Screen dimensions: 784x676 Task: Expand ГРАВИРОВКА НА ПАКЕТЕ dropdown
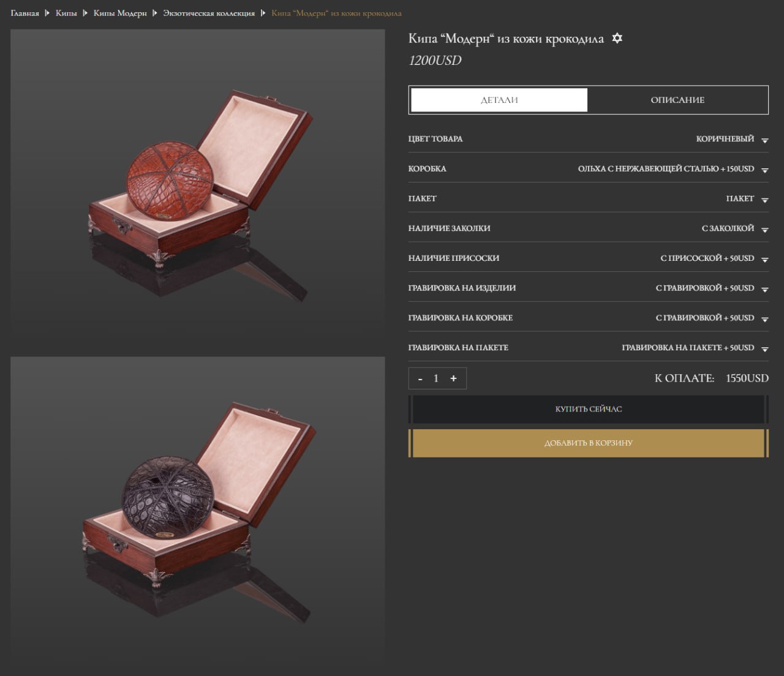[764, 348]
